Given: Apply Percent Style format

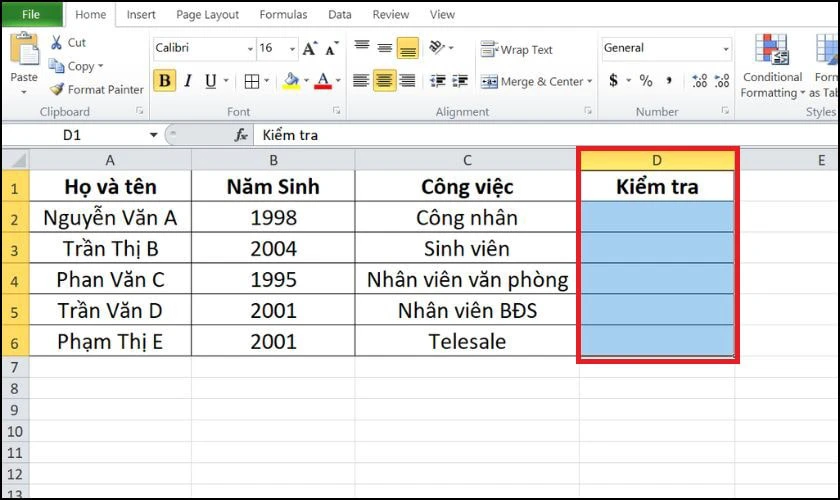Looking at the screenshot, I should tap(646, 81).
